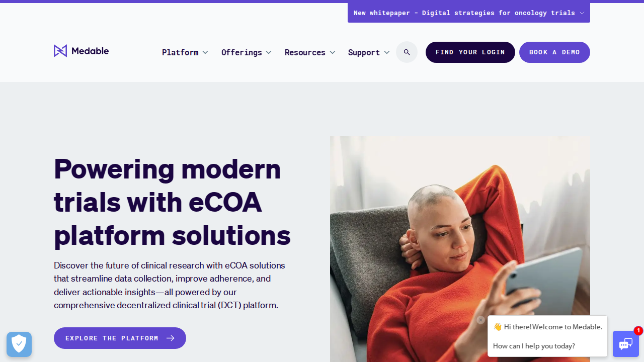Image resolution: width=644 pixels, height=362 pixels.
Task: Click the arrow on Explore the Platform
Action: [171, 338]
